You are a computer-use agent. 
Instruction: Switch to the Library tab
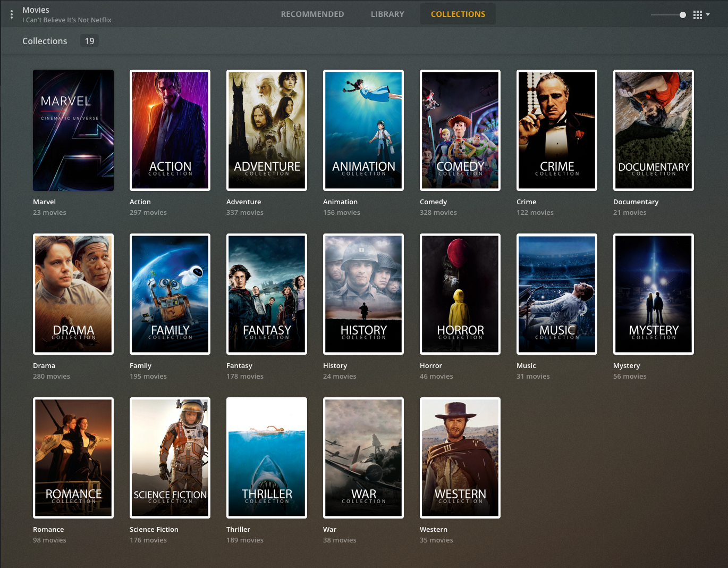(387, 14)
